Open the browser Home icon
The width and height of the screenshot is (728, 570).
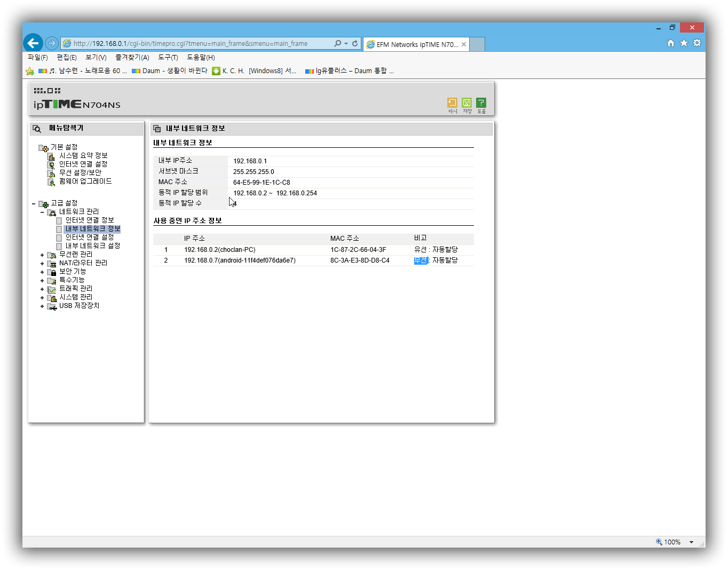coord(671,43)
